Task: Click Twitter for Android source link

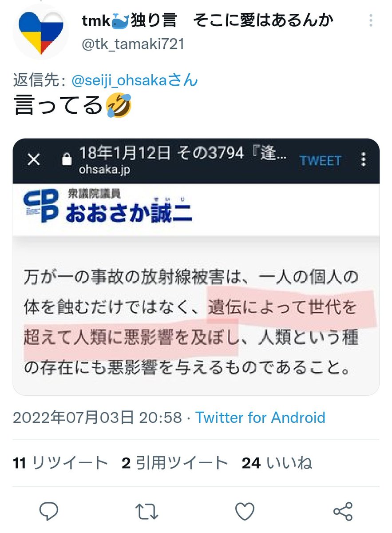Action: [x=260, y=418]
